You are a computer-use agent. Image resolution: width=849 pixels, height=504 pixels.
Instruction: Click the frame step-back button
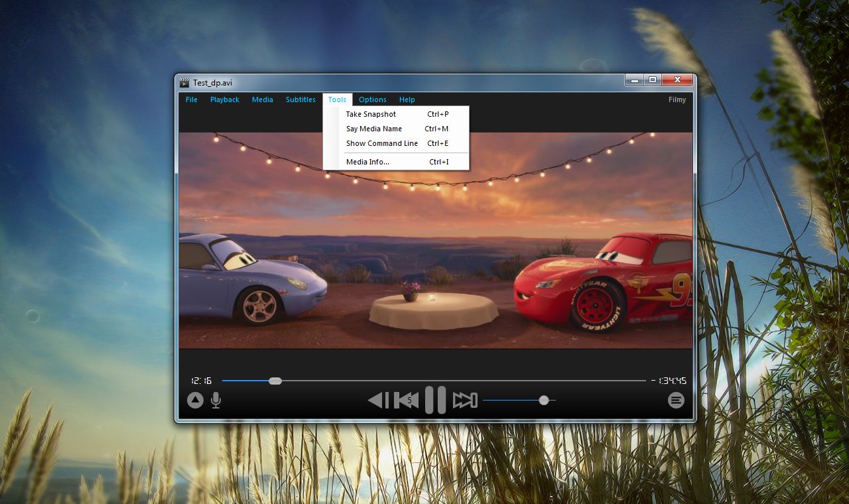[x=378, y=400]
